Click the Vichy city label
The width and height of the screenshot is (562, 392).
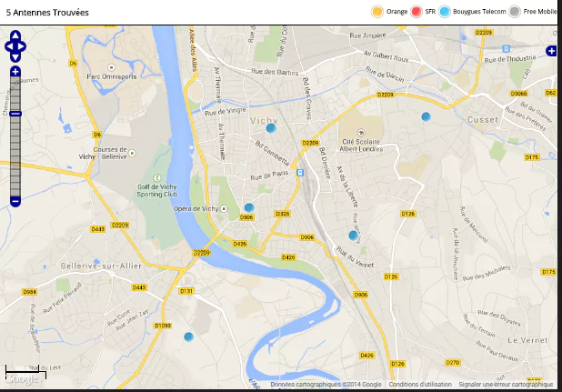264,120
